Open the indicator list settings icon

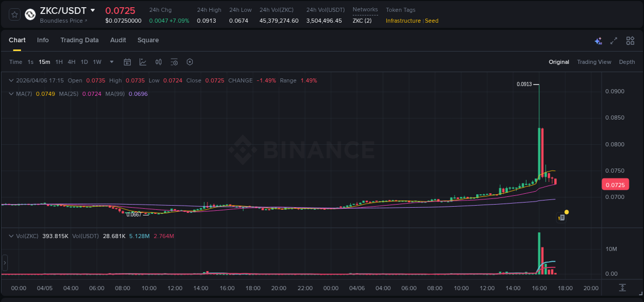click(174, 62)
